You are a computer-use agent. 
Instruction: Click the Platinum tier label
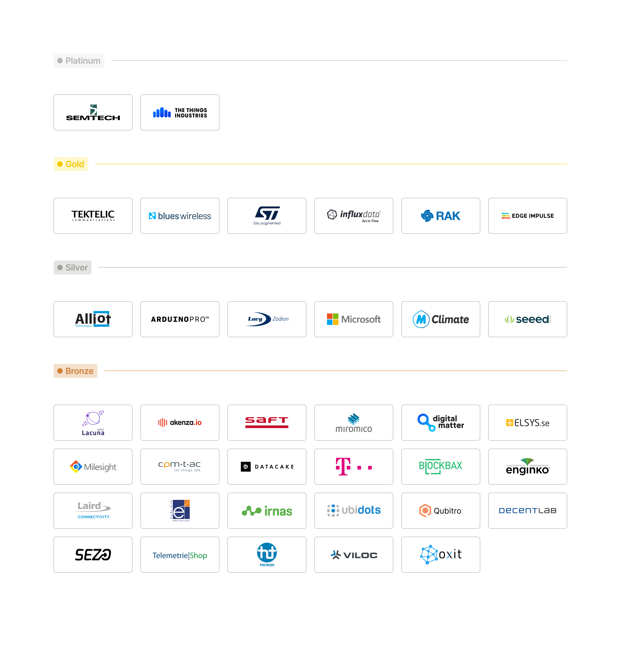[79, 61]
